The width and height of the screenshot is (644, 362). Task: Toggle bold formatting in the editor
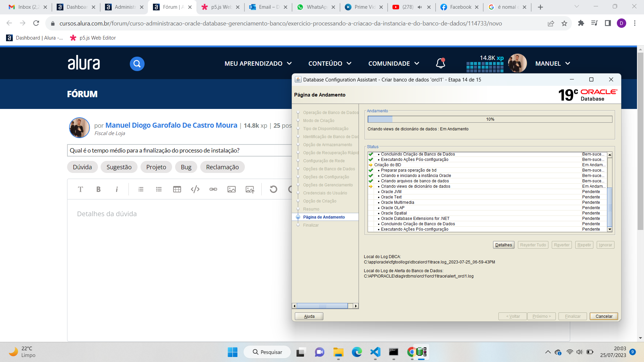98,189
